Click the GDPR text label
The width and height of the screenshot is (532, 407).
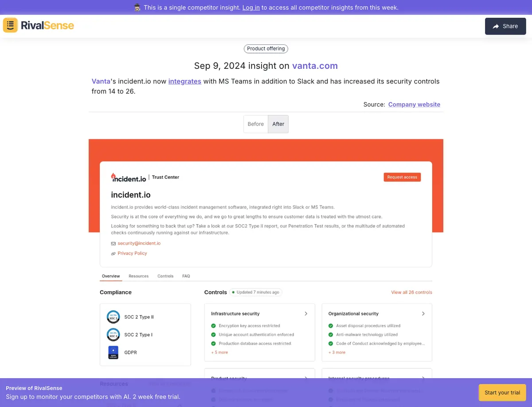click(x=130, y=352)
